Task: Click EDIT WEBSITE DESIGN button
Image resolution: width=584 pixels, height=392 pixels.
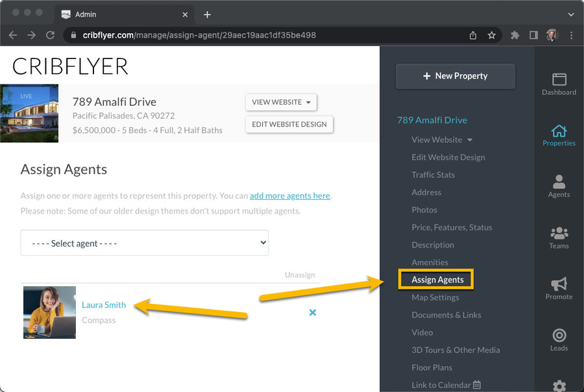Action: pyautogui.click(x=289, y=124)
